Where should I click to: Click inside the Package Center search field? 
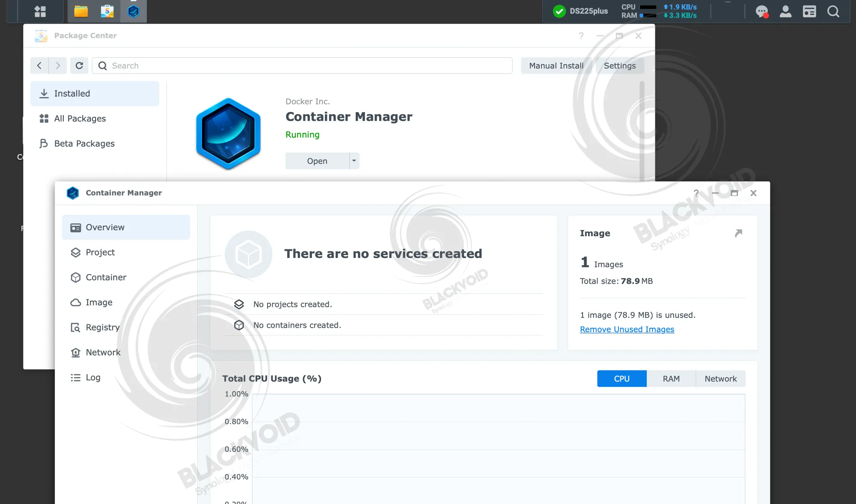point(302,65)
